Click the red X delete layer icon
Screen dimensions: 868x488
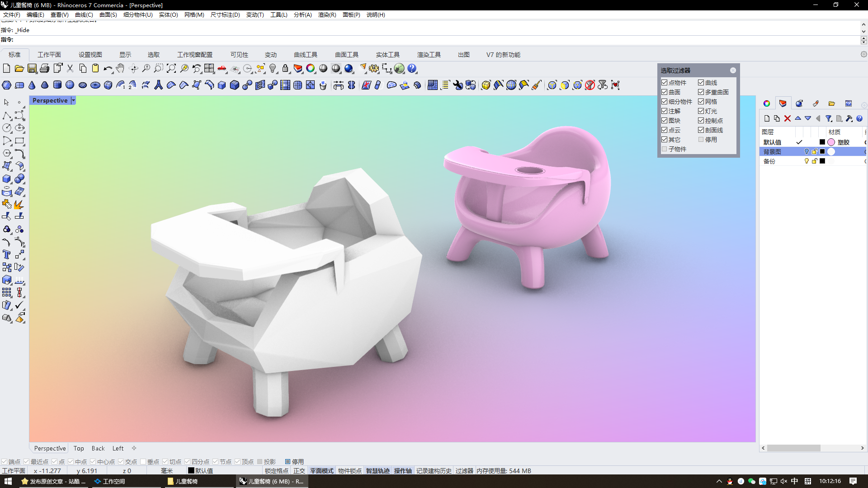tap(788, 118)
